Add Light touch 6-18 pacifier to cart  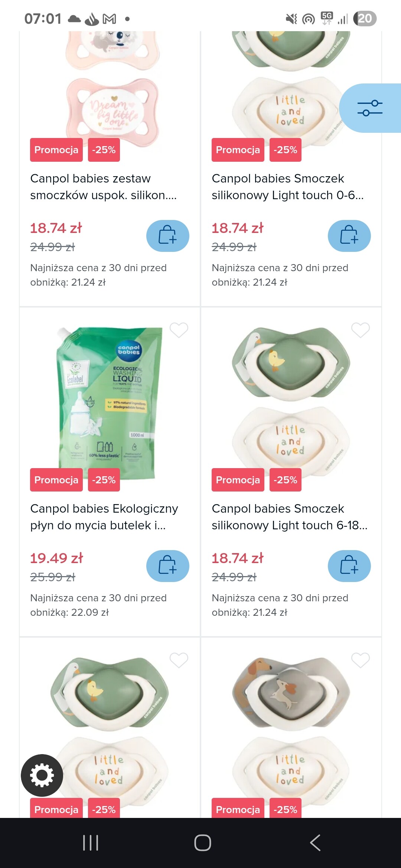(349, 566)
